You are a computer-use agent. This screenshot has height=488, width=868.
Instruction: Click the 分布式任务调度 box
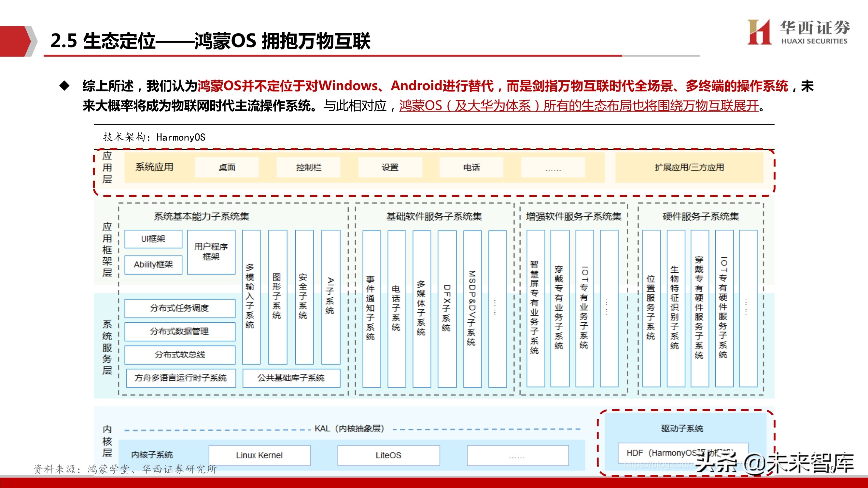tap(180, 308)
